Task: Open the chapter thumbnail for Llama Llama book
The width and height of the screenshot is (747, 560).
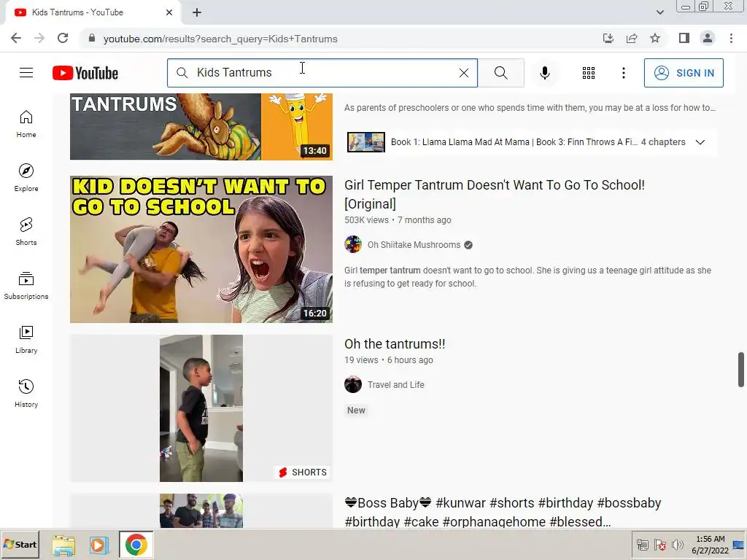Action: coord(366,142)
